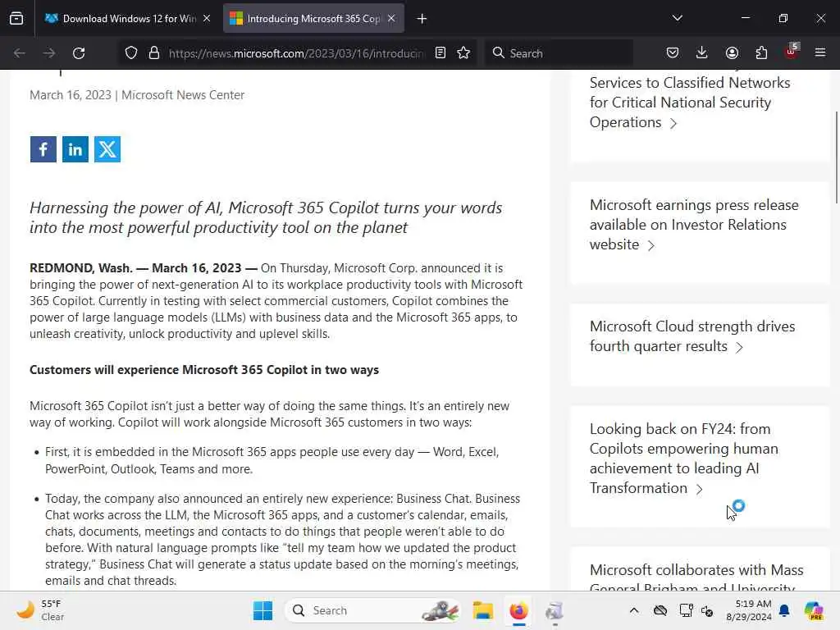Open Firefox View (recent browsing) icon
Image resolution: width=840 pixels, height=630 pixels.
click(16, 18)
